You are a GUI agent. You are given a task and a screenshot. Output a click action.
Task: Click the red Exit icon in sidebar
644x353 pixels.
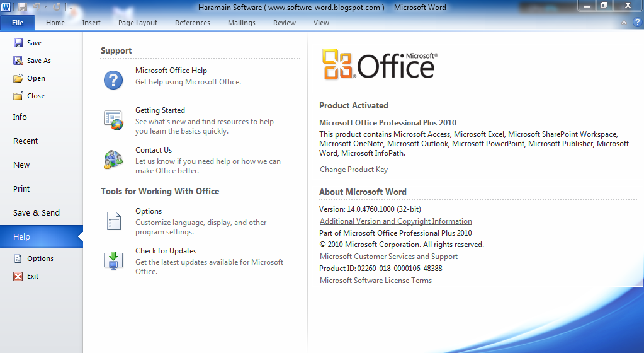(x=18, y=276)
